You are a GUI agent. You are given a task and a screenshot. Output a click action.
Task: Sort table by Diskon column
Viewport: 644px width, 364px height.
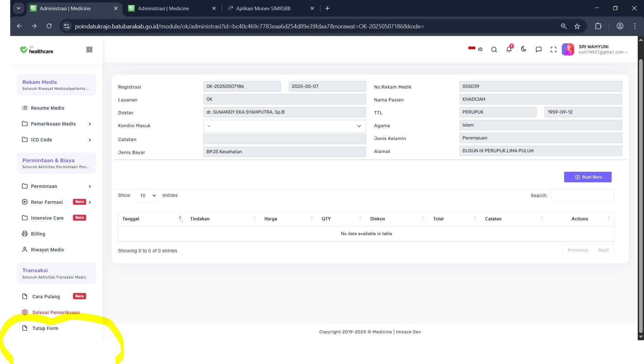tap(397, 219)
